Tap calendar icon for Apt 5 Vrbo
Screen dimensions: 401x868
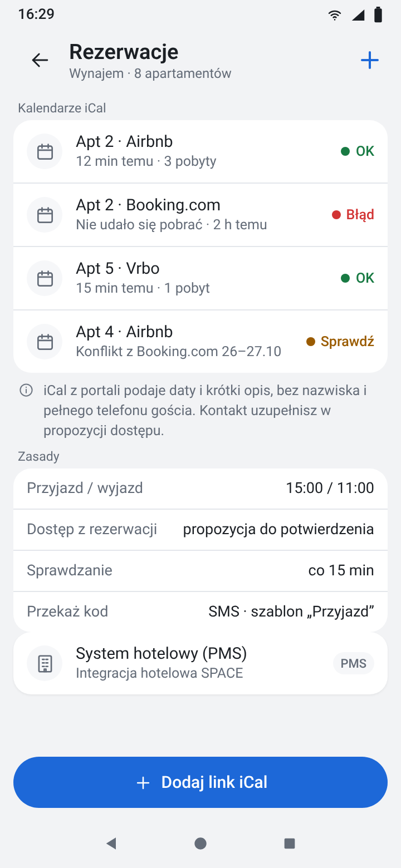click(x=45, y=278)
